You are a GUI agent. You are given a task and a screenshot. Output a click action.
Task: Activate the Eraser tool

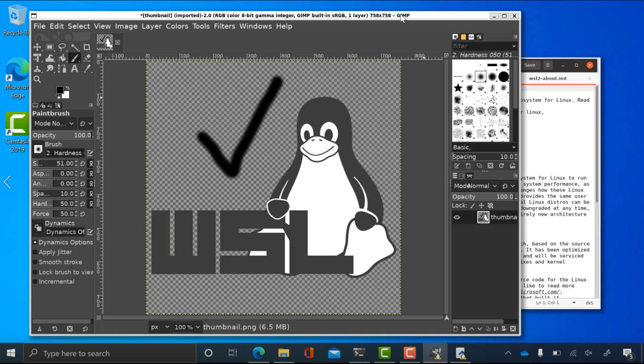pos(87,58)
